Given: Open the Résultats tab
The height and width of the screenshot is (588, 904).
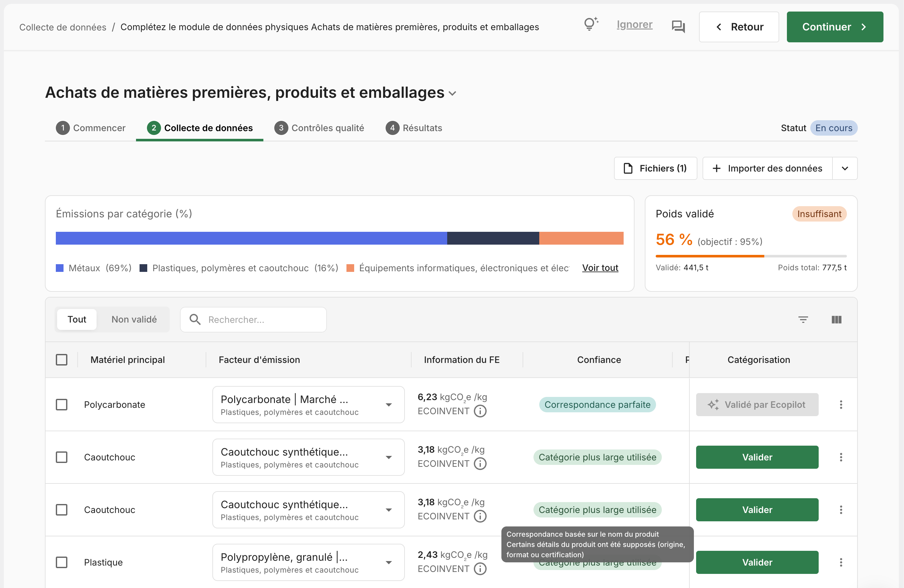Looking at the screenshot, I should pos(414,128).
